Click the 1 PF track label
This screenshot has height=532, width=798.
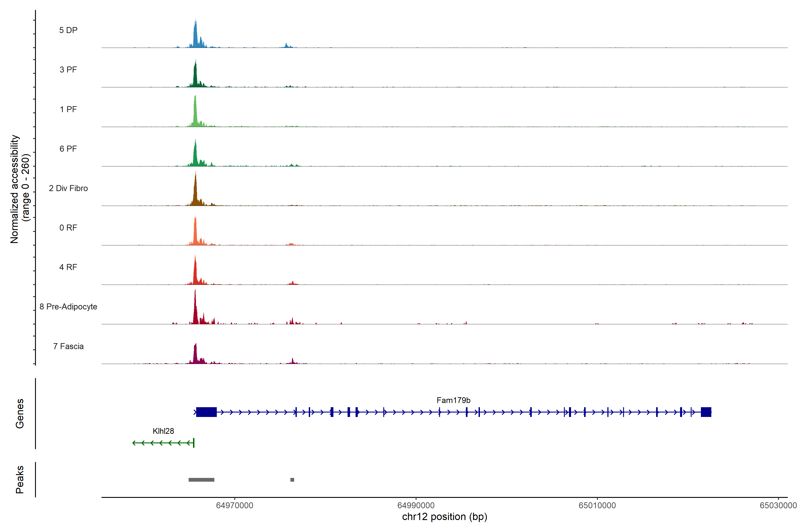click(x=68, y=109)
